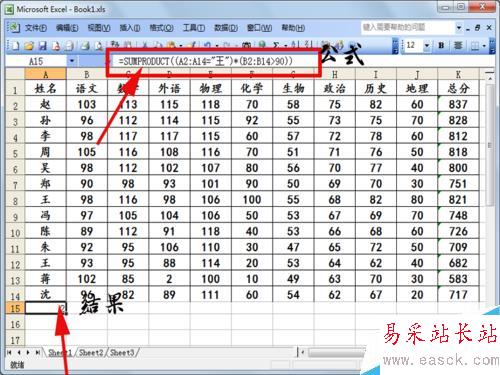Open the font size 12 dropdown

tap(427, 45)
